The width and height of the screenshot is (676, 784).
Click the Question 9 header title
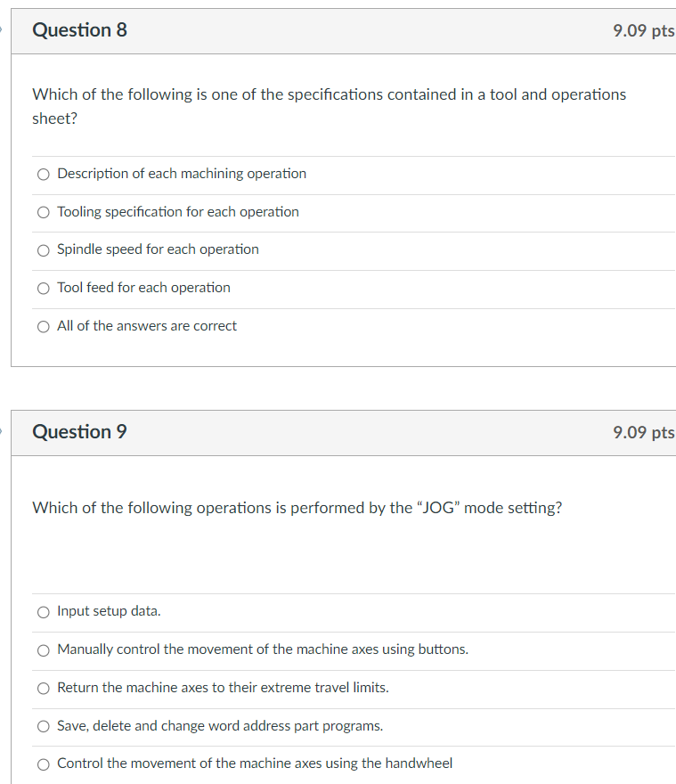(x=79, y=432)
